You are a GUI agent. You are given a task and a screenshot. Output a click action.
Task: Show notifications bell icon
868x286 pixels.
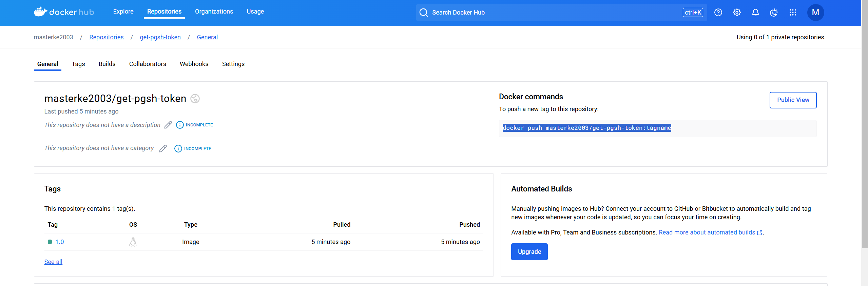point(755,13)
